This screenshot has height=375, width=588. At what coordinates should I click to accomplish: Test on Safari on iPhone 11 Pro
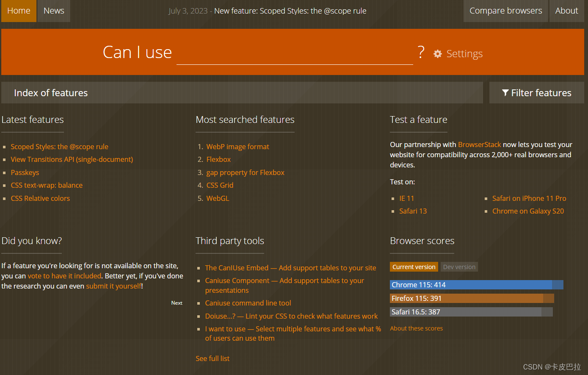pyautogui.click(x=529, y=198)
